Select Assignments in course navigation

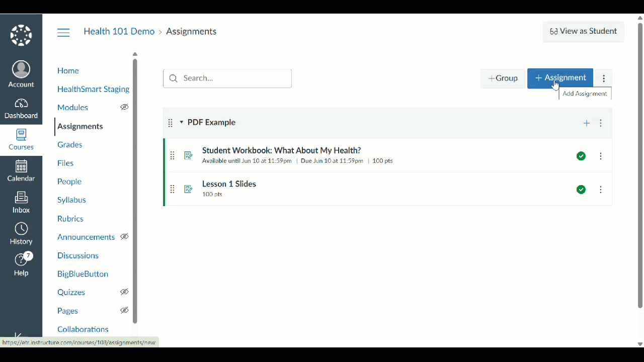(x=80, y=126)
